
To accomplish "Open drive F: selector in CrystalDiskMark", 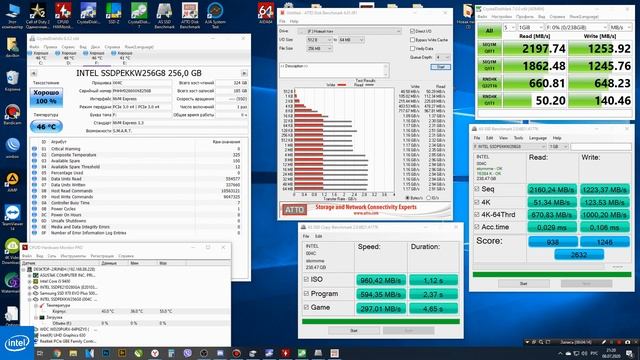I will [x=576, y=27].
